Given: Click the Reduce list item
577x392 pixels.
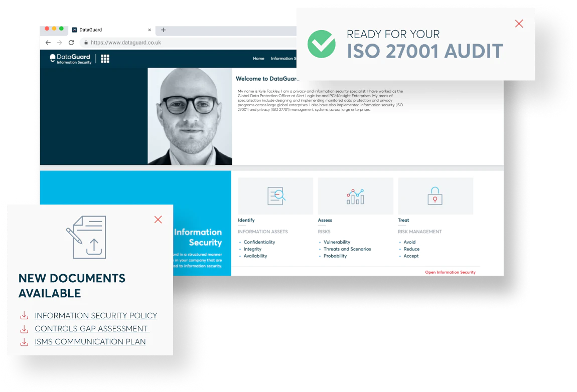Looking at the screenshot, I should [411, 249].
